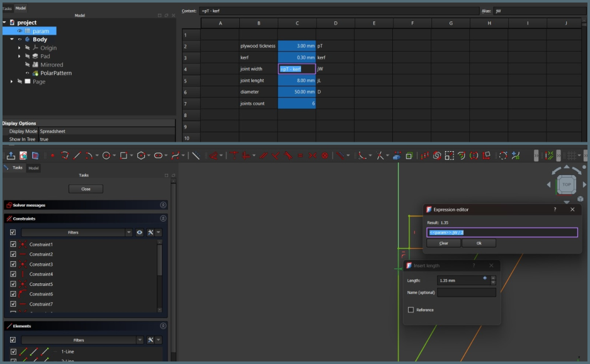
Task: Select the Create circle tool
Action: pyautogui.click(x=106, y=156)
